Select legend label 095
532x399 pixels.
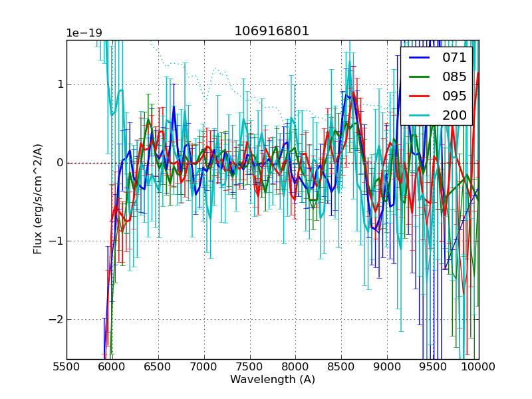click(454, 96)
